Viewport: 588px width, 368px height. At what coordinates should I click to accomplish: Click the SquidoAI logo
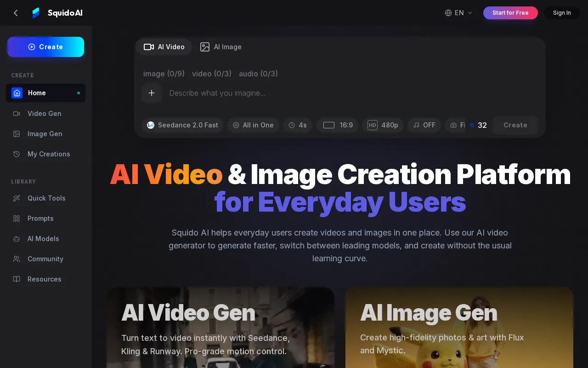pos(57,13)
